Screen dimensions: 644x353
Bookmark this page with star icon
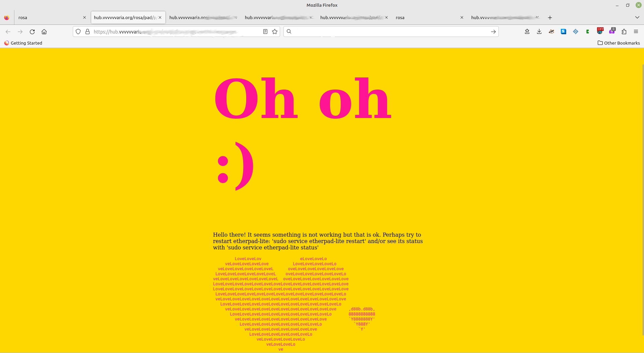click(275, 32)
